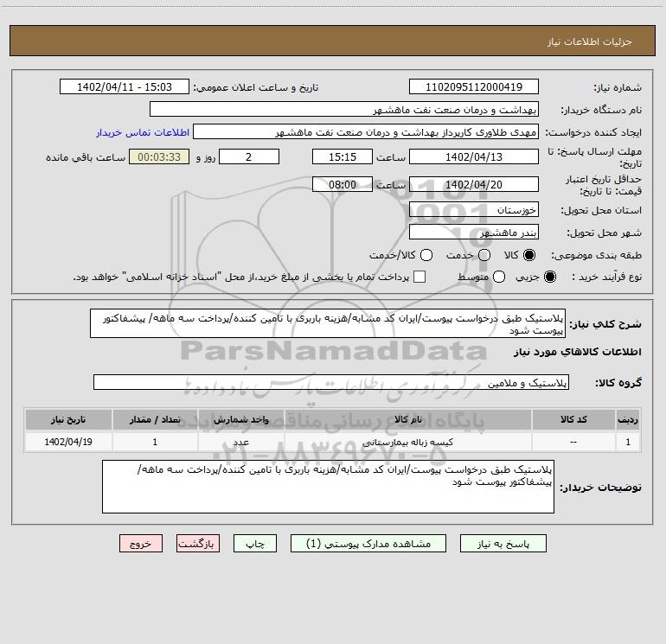This screenshot has width=666, height=644.
Task: Click the تعداد / مقدار column header
Action: [155, 419]
